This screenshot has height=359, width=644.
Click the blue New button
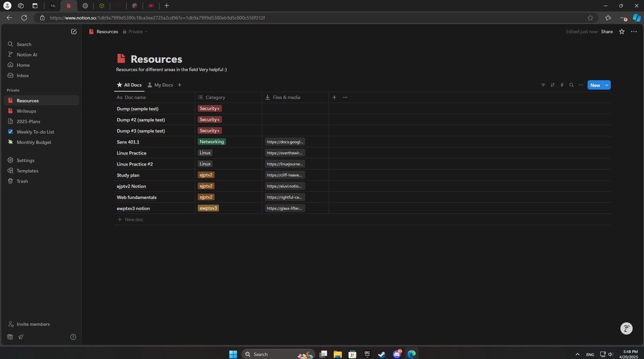(x=595, y=85)
